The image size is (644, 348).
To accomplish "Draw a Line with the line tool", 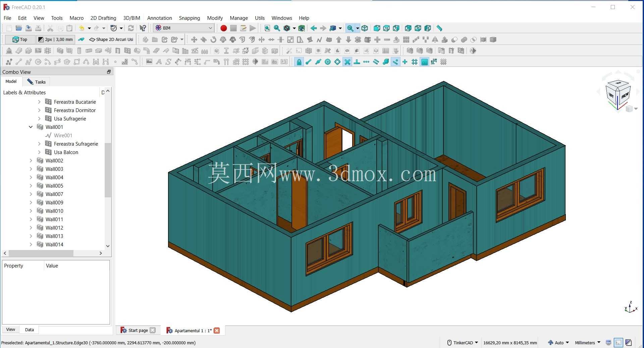I will point(19,62).
